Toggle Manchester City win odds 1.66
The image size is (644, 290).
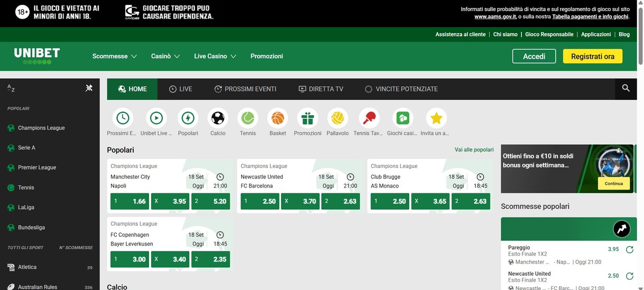[x=130, y=201]
